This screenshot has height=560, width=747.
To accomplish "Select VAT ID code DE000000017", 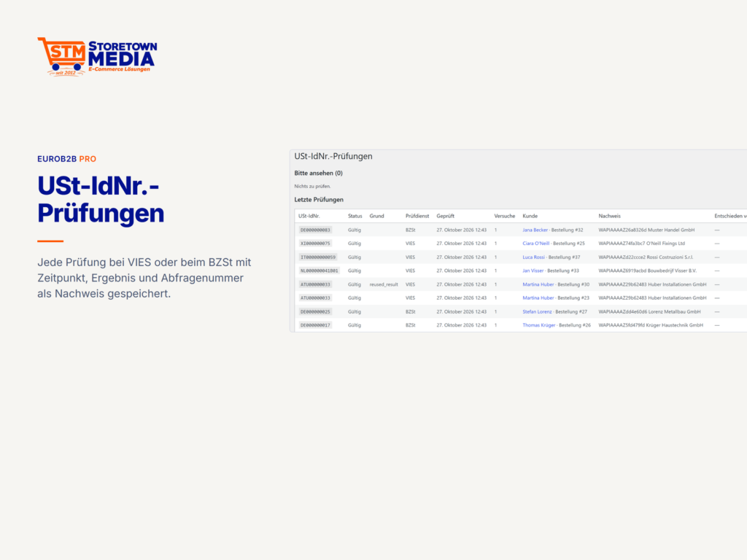I will pos(315,325).
